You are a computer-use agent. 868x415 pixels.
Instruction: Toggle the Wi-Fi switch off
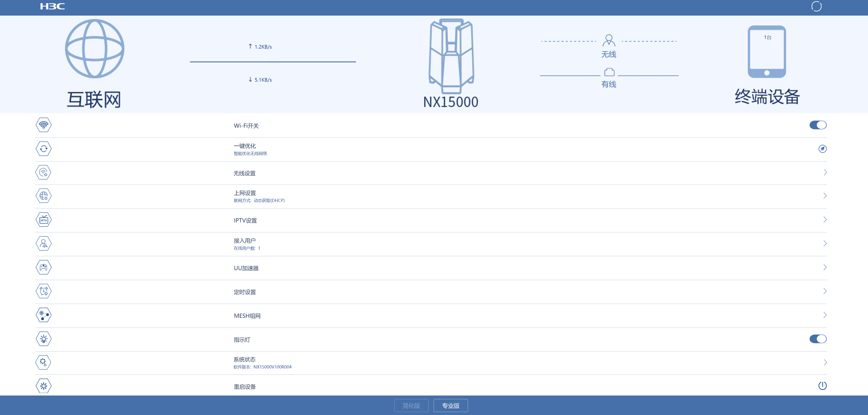tap(818, 125)
